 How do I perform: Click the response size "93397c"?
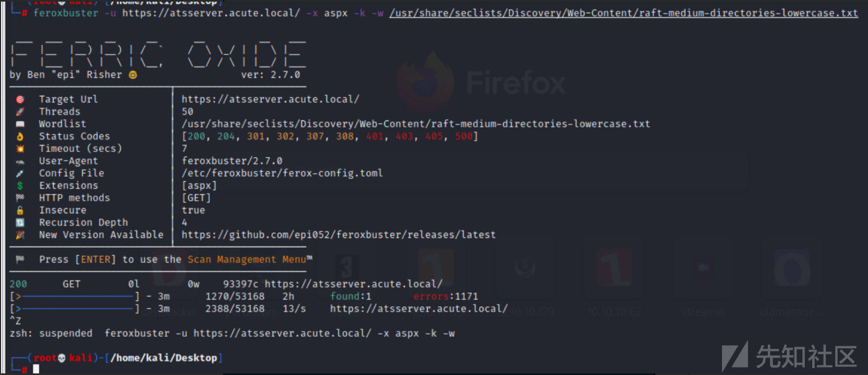[241, 284]
